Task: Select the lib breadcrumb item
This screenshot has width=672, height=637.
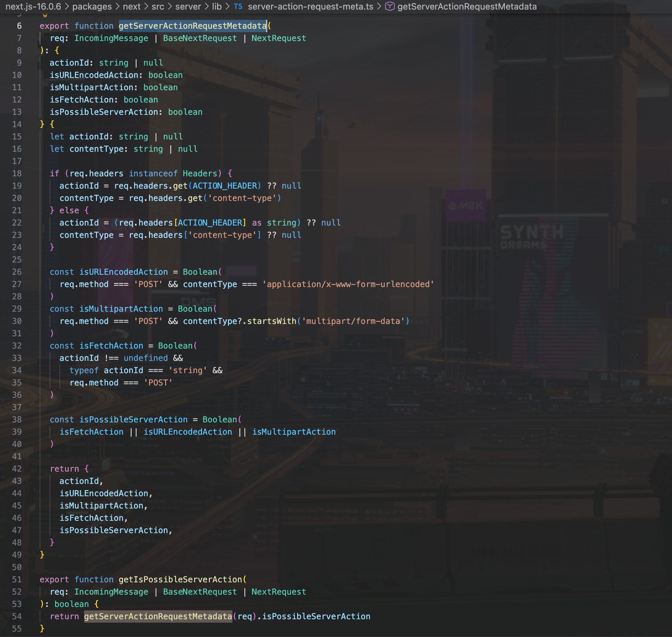Action: pyautogui.click(x=217, y=6)
